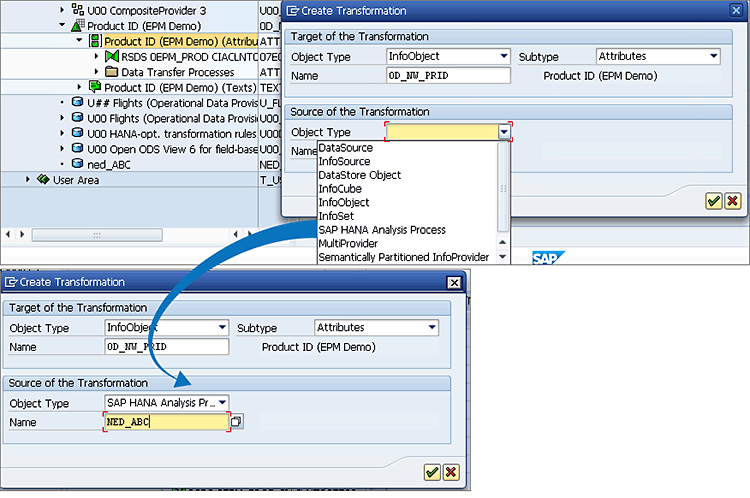The width and height of the screenshot is (750, 498).
Task: Click tree pane scroll right arrow
Action: [x=22, y=234]
